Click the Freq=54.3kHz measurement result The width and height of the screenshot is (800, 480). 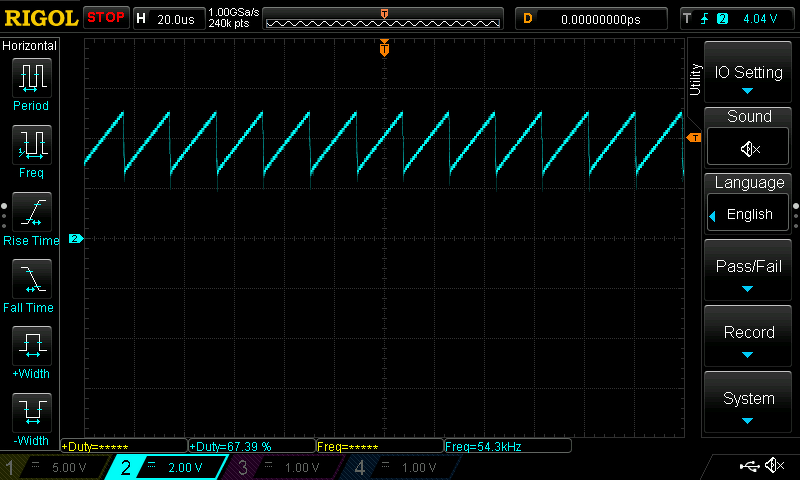[508, 446]
